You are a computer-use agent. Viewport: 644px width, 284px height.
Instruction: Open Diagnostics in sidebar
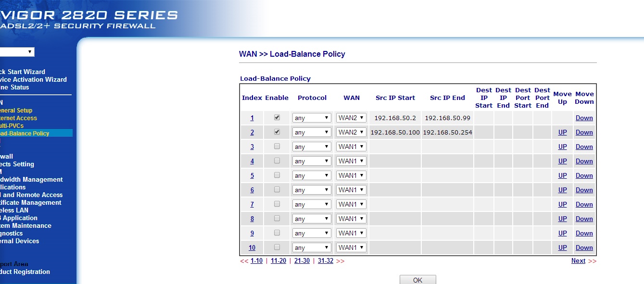click(x=12, y=233)
